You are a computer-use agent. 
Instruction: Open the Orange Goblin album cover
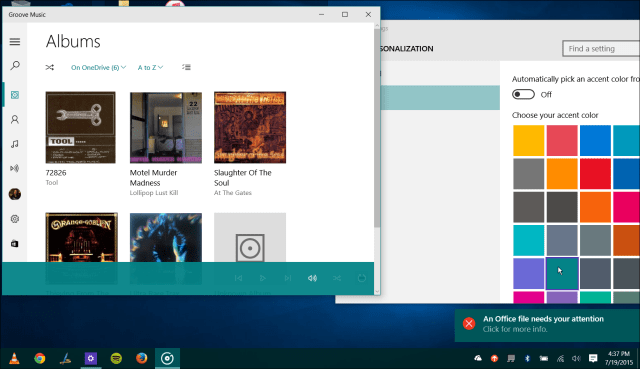tap(82, 237)
